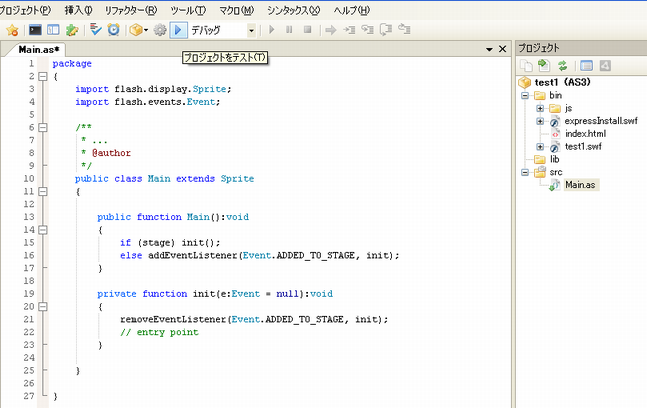Collapse the Main function fold on line 14
647x408 pixels.
(43, 230)
